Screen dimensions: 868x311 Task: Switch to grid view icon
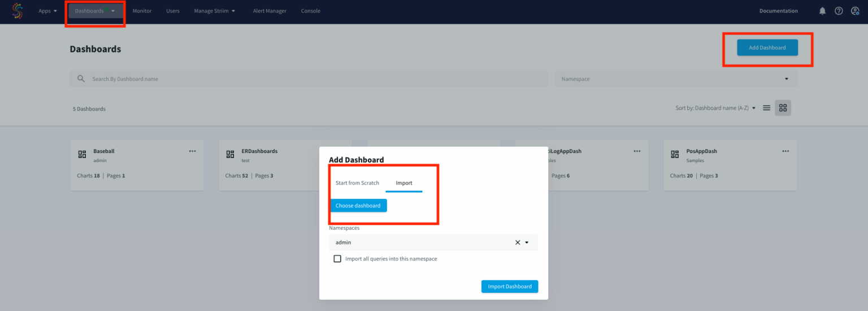click(783, 108)
